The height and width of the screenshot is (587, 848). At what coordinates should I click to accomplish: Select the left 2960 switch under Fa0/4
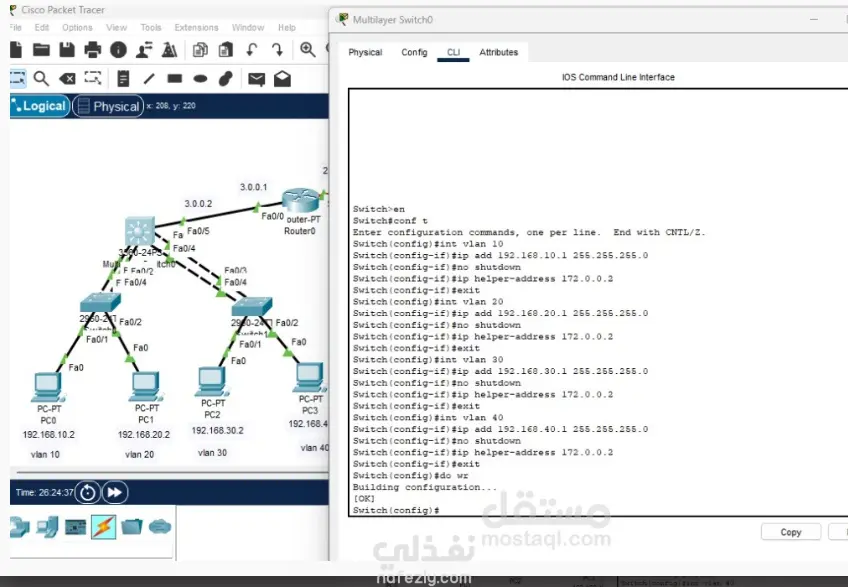pos(100,302)
